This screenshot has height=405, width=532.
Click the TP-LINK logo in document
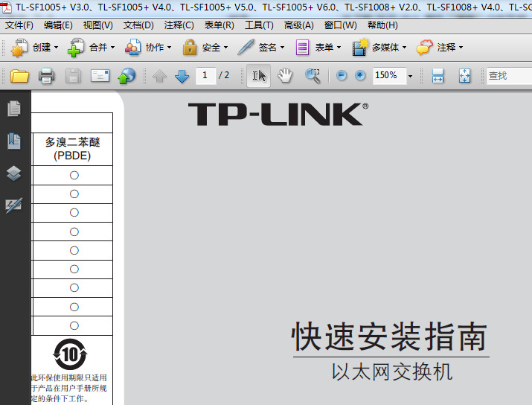coord(278,115)
